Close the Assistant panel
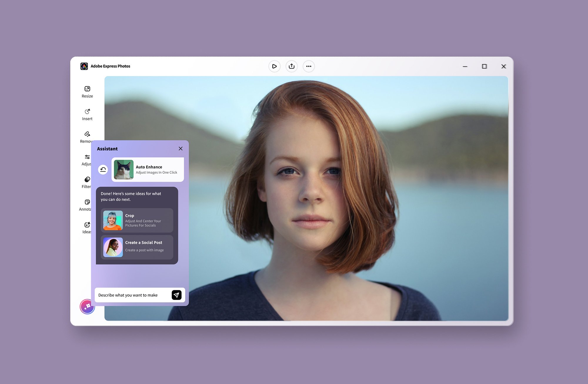 click(x=181, y=149)
